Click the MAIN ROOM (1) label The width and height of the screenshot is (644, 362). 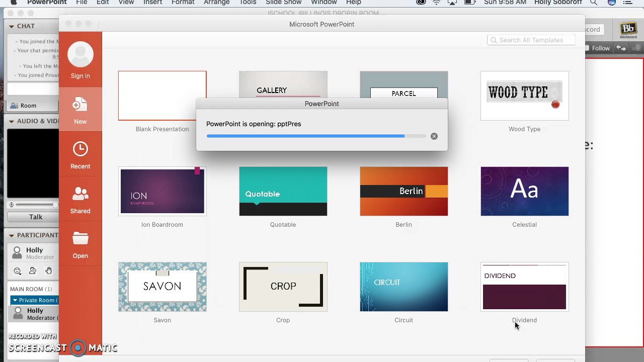pyautogui.click(x=31, y=289)
